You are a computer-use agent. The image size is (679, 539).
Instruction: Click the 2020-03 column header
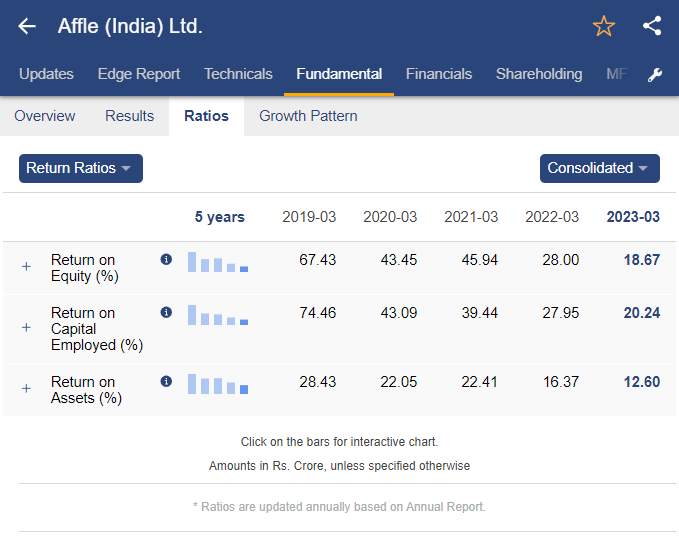[390, 217]
